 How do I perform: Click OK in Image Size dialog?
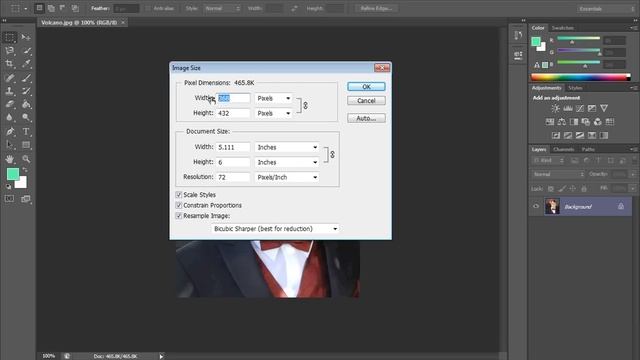click(366, 87)
